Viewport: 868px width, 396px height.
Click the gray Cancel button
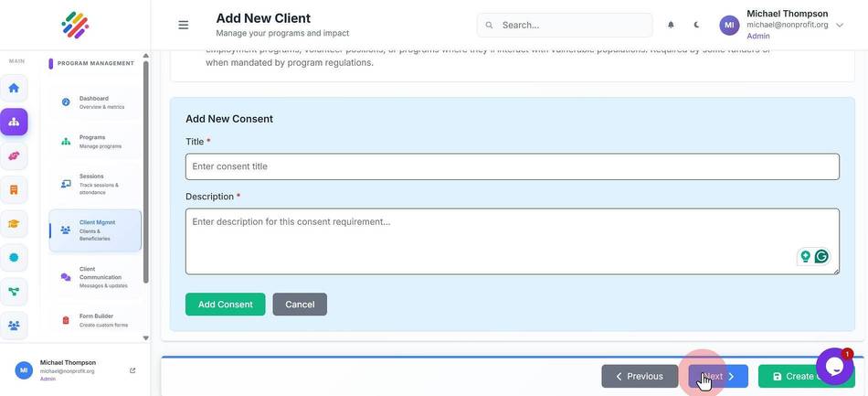300,304
